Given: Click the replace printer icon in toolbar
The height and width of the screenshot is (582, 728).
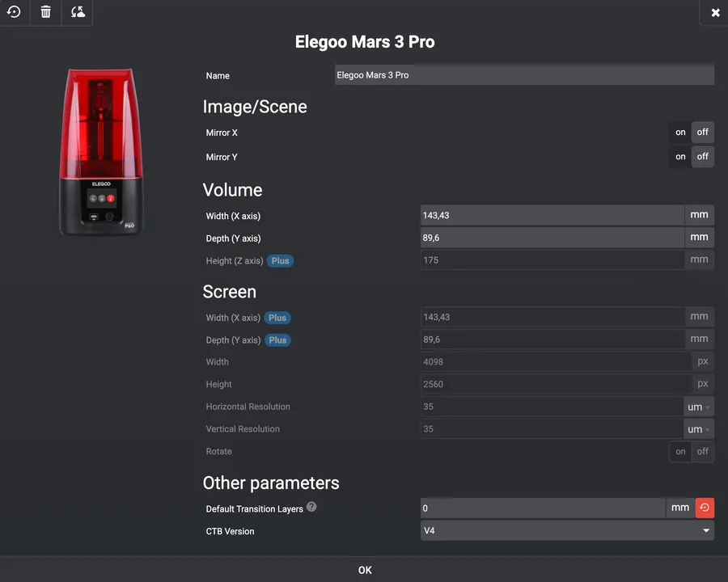Looking at the screenshot, I should pyautogui.click(x=78, y=12).
